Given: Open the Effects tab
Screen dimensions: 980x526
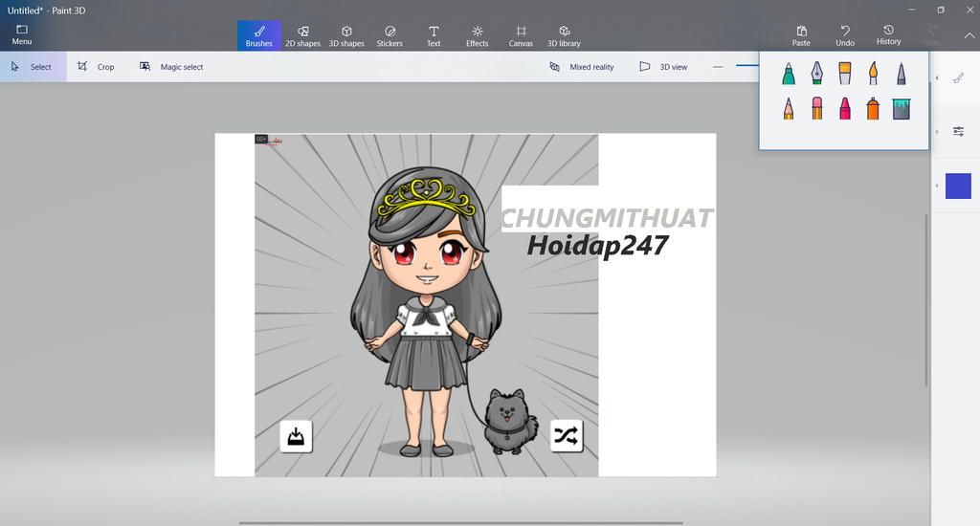Looking at the screenshot, I should coord(477,36).
